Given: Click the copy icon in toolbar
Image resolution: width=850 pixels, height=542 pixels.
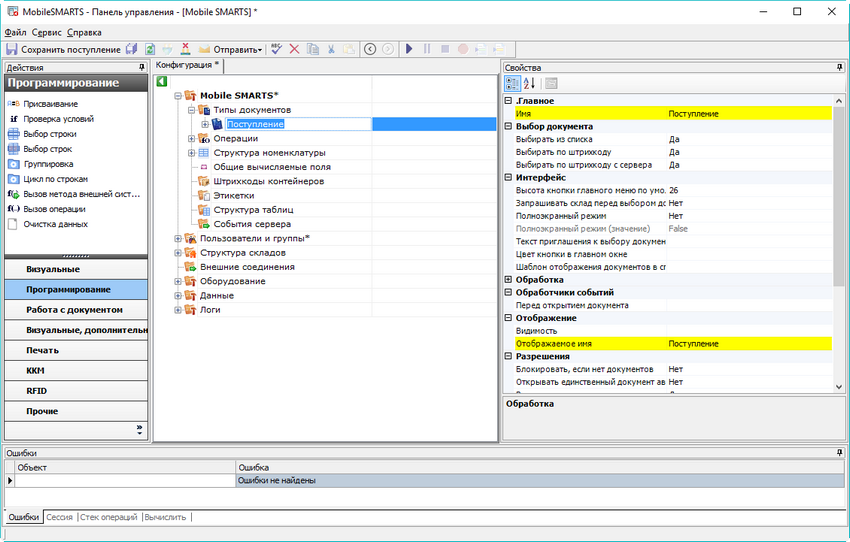Looking at the screenshot, I should tap(313, 49).
